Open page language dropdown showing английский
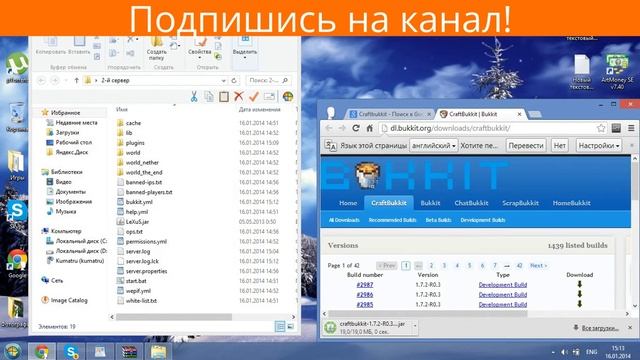This screenshot has height=360, width=640. click(433, 145)
